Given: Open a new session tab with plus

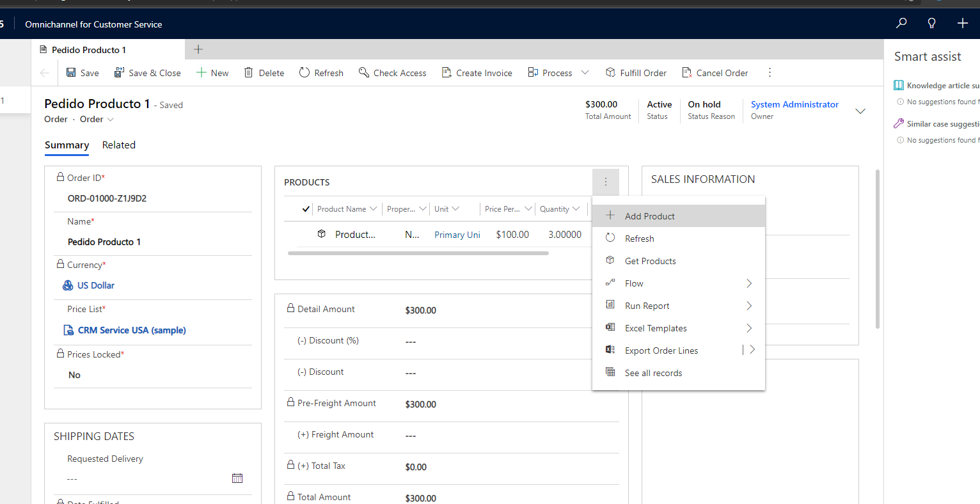Looking at the screenshot, I should click(x=198, y=49).
